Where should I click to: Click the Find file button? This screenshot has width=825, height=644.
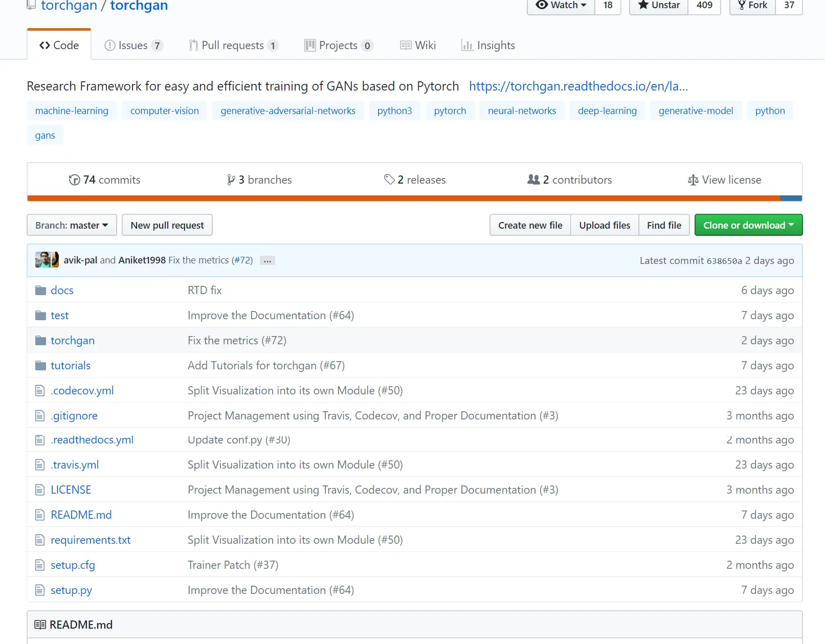tap(664, 225)
